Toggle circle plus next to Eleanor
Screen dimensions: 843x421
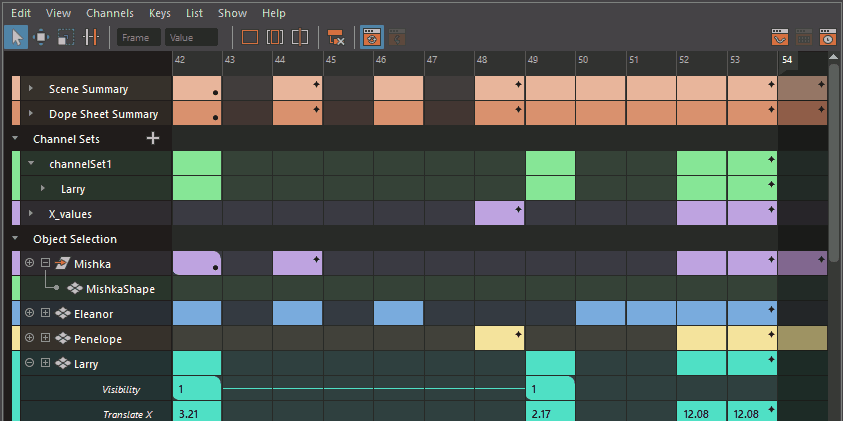[30, 314]
